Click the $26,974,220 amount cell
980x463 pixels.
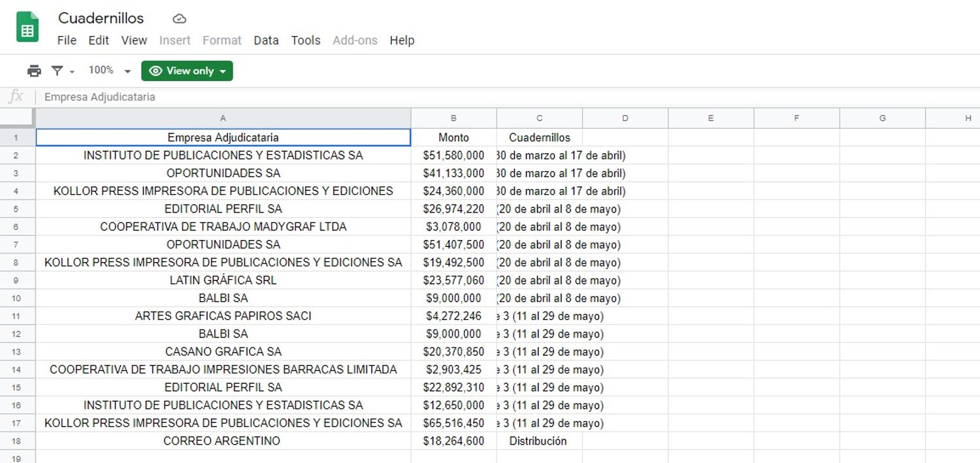tap(453, 209)
